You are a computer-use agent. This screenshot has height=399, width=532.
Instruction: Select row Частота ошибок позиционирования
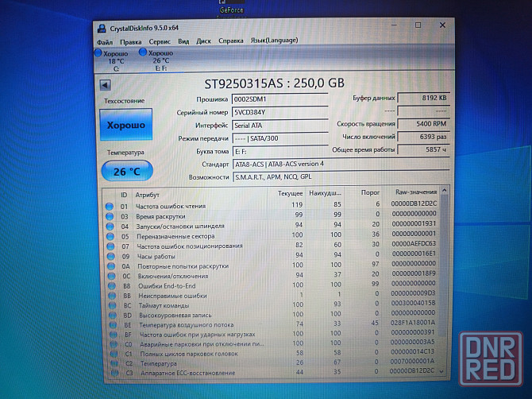tap(272, 245)
